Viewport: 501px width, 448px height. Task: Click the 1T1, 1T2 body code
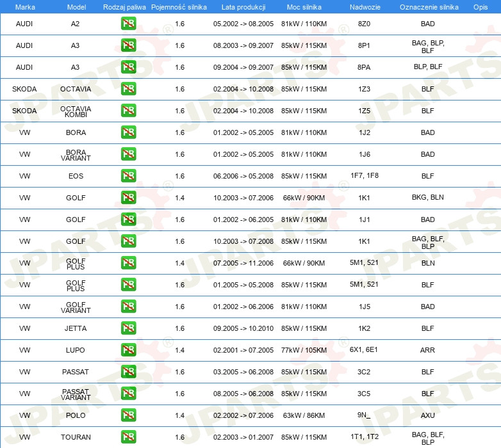(x=365, y=436)
